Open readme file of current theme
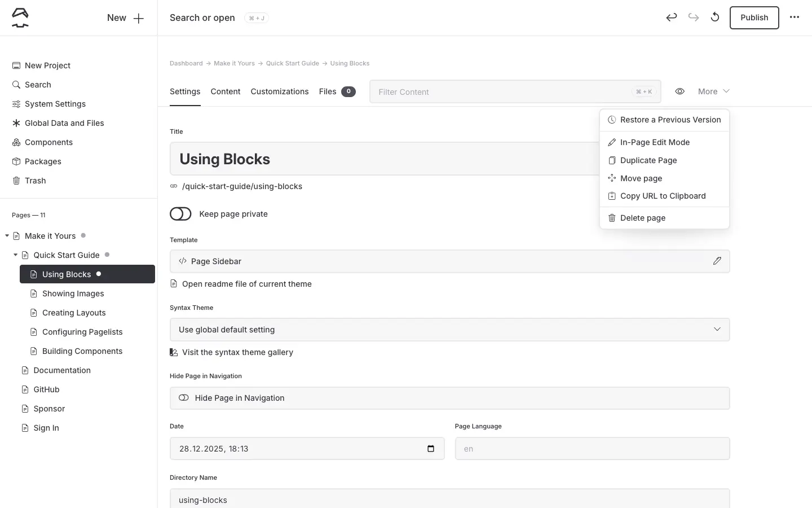 (246, 284)
